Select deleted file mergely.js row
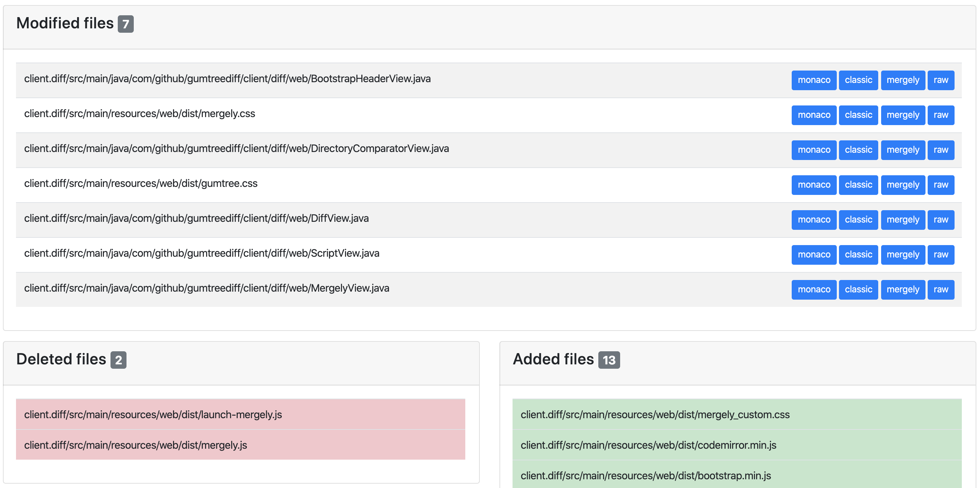The image size is (980, 488). [240, 445]
